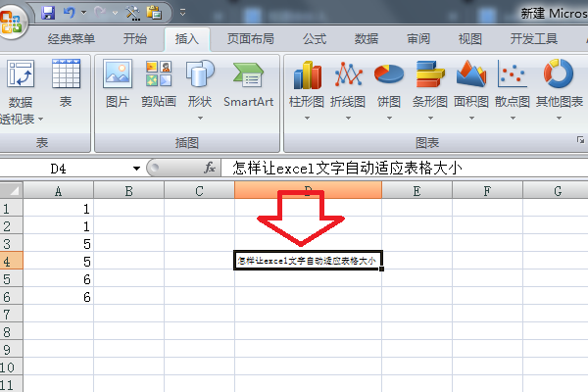Insert a 条形图 bar chart
The image size is (588, 392).
click(430, 83)
